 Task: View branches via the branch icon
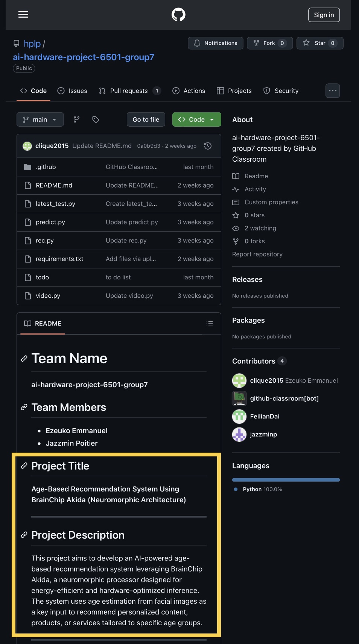77,120
